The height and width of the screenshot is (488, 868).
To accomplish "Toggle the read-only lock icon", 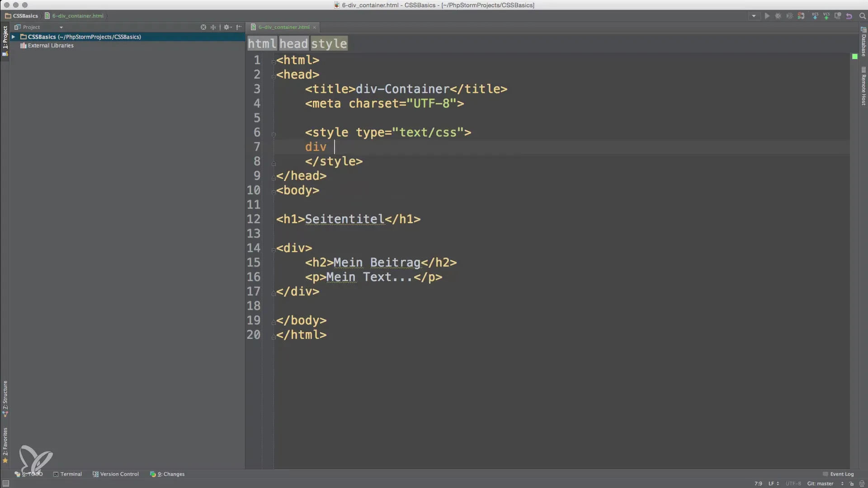I will click(852, 483).
